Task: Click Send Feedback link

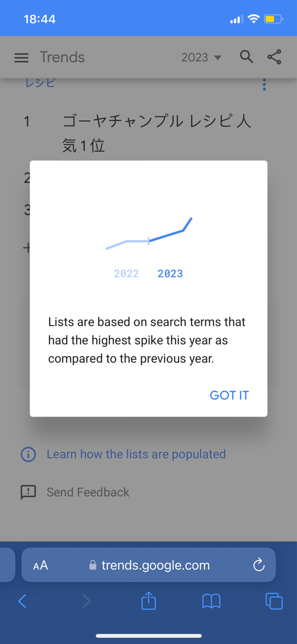Action: tap(88, 493)
